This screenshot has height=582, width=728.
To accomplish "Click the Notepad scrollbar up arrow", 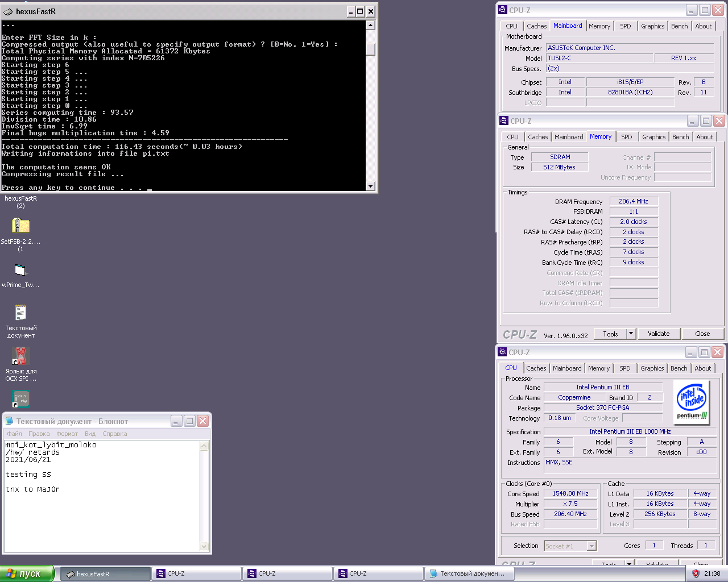I will (x=205, y=446).
